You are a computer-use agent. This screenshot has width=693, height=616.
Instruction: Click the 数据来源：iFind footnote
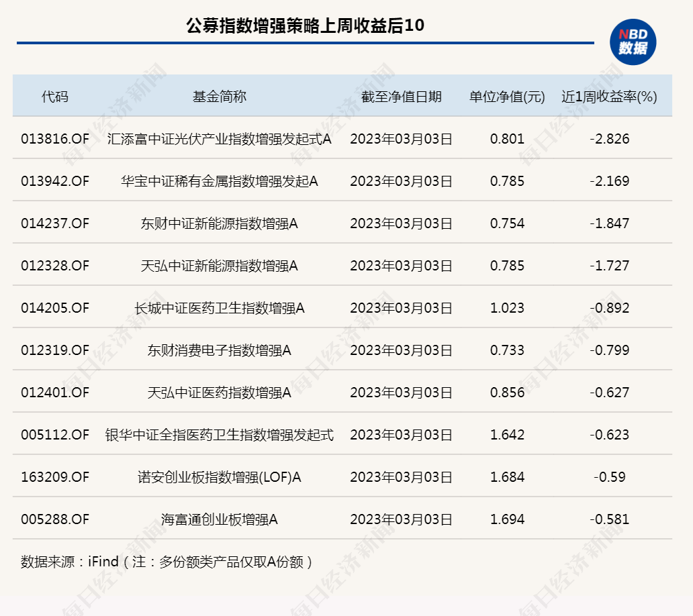coord(166,562)
